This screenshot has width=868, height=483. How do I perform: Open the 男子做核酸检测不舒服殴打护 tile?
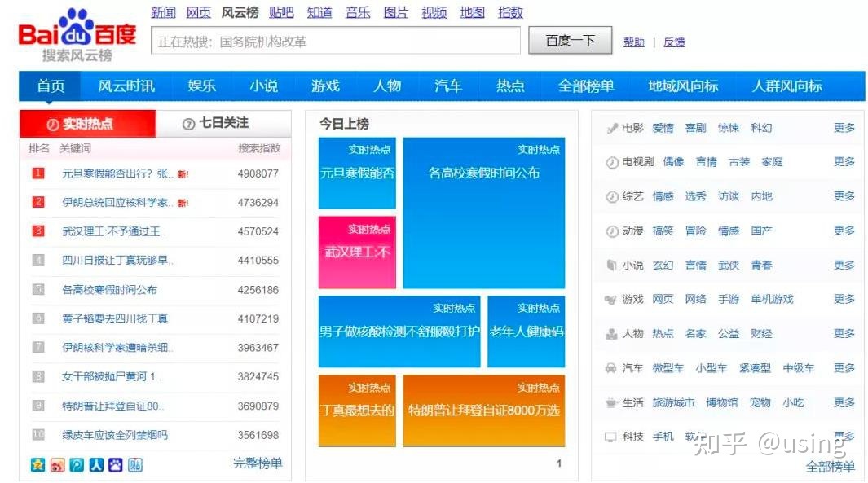(399, 332)
